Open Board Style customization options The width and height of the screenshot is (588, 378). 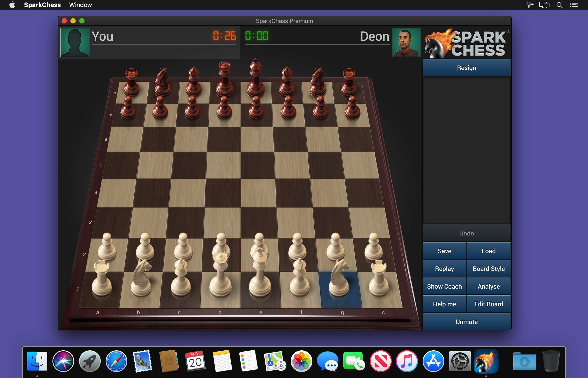pos(488,268)
